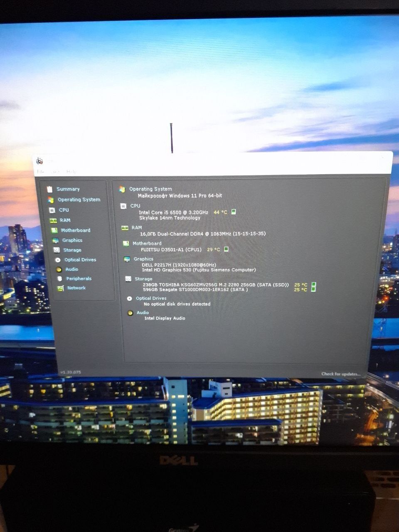Click the Network icon in the sidebar

(x=60, y=288)
